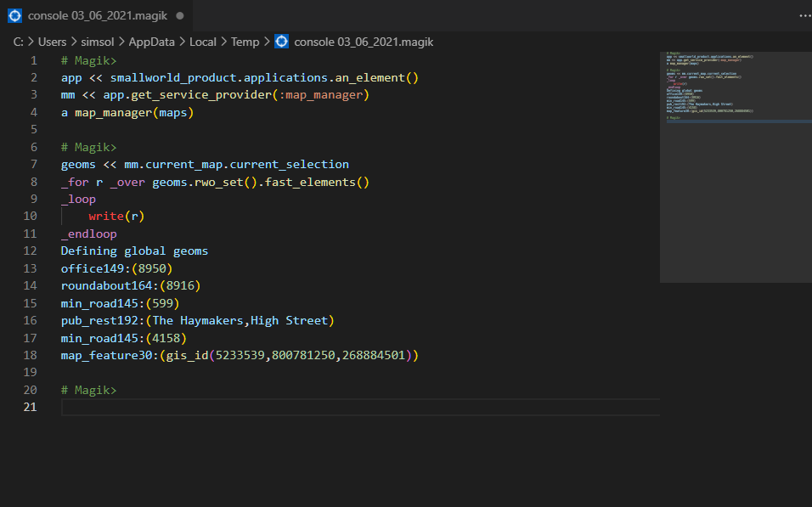Click 'min_road145:(4158)' output line
812x507 pixels.
pos(124,338)
